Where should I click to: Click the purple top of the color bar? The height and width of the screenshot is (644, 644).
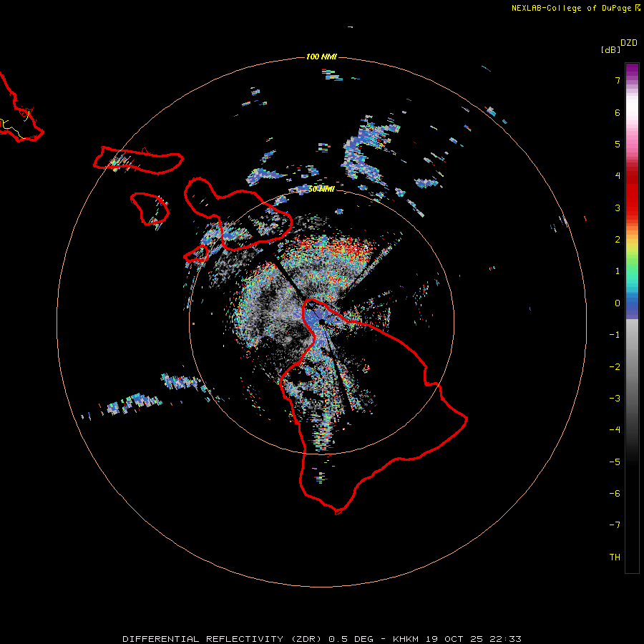pos(632,70)
